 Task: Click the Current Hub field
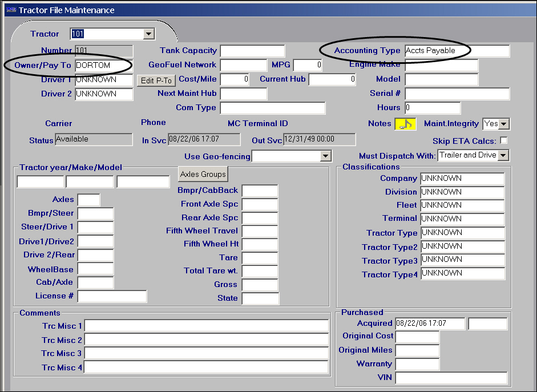332,79
